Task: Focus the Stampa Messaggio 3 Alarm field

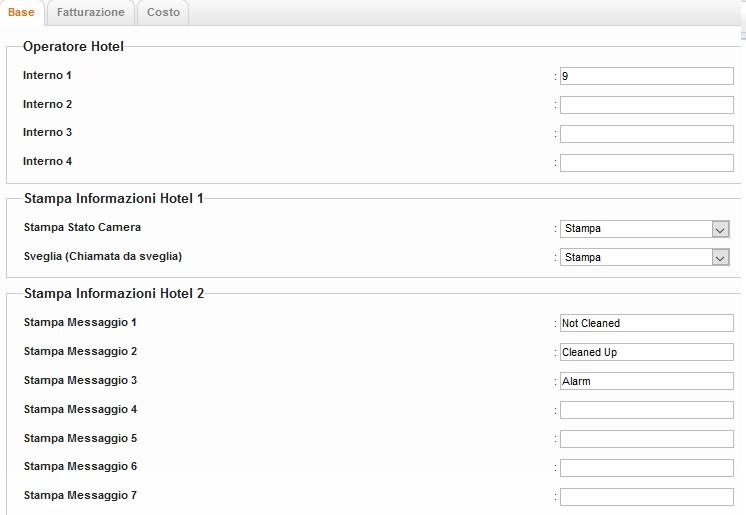Action: point(646,381)
